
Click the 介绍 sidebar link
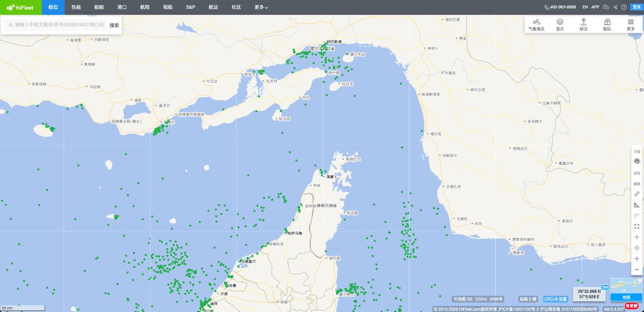pos(637,151)
